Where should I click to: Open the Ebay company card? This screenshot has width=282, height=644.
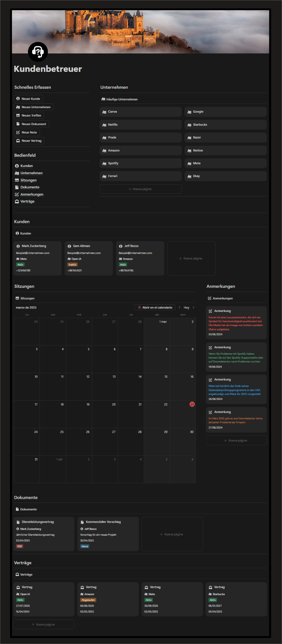(226, 176)
